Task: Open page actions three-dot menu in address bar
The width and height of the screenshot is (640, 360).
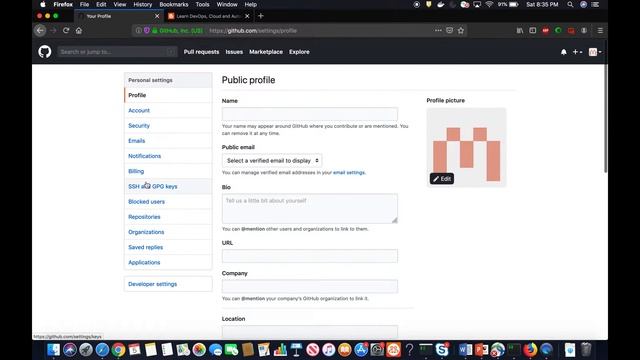Action: (438, 31)
